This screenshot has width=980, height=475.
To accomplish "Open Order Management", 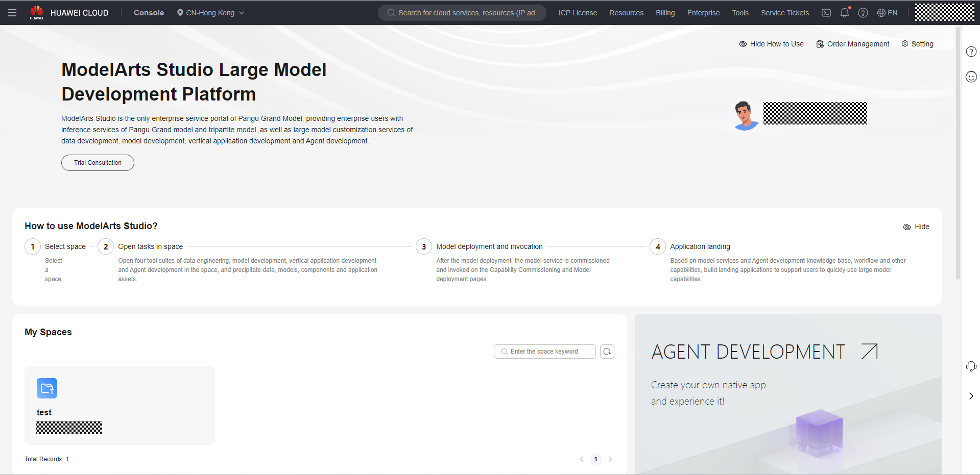I will pos(852,44).
